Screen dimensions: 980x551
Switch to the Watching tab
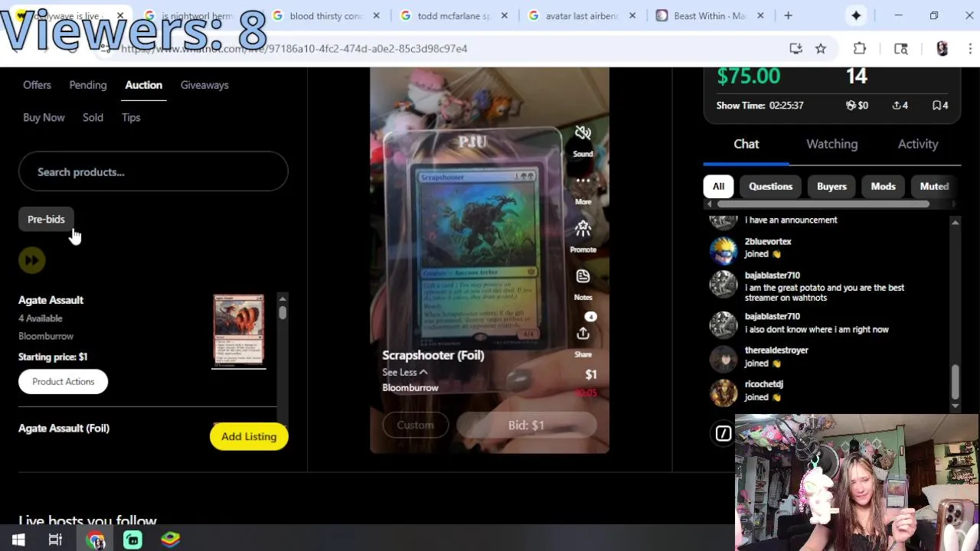pyautogui.click(x=831, y=144)
